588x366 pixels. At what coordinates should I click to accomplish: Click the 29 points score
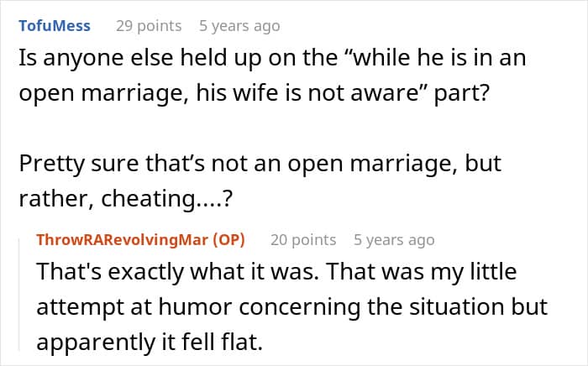148,26
